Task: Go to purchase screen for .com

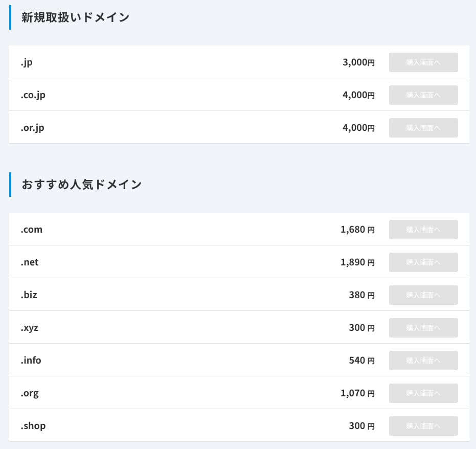Action: [423, 230]
